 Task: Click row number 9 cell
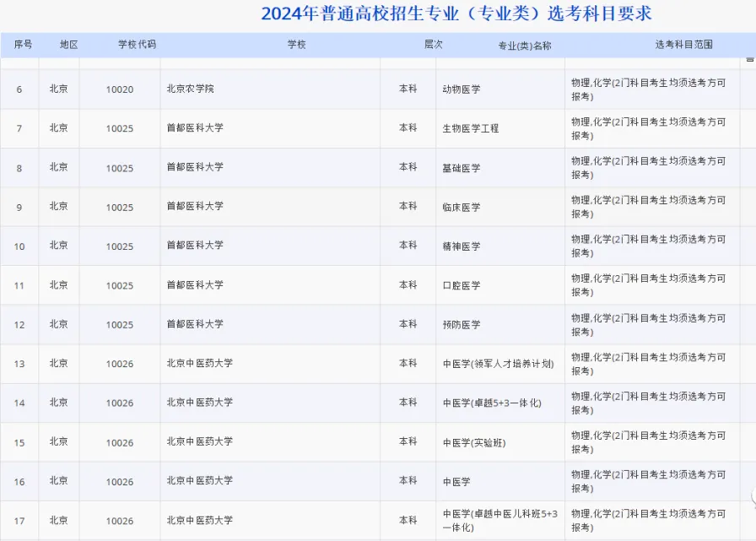point(19,208)
